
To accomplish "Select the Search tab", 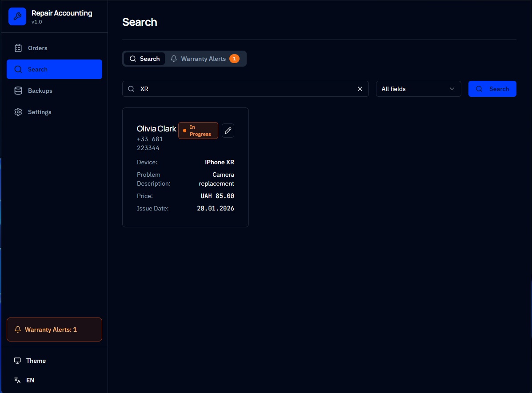I will coord(144,58).
